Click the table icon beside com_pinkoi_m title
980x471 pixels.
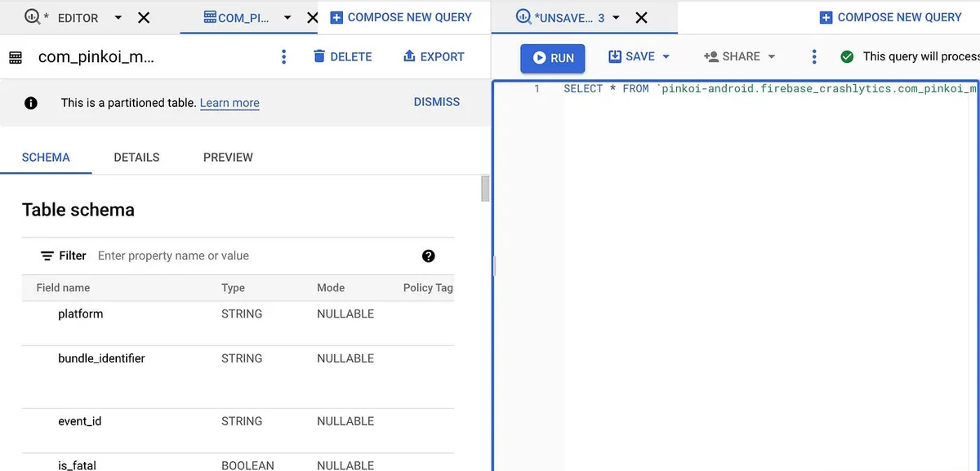[16, 57]
